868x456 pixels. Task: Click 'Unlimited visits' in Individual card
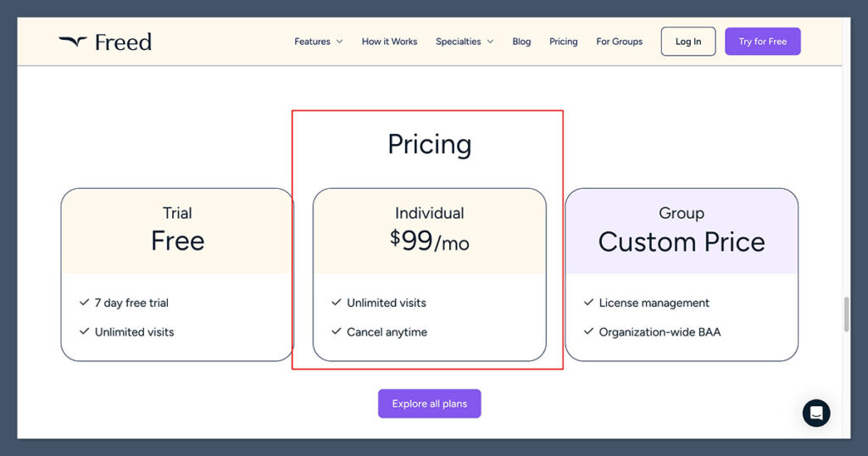(x=387, y=303)
